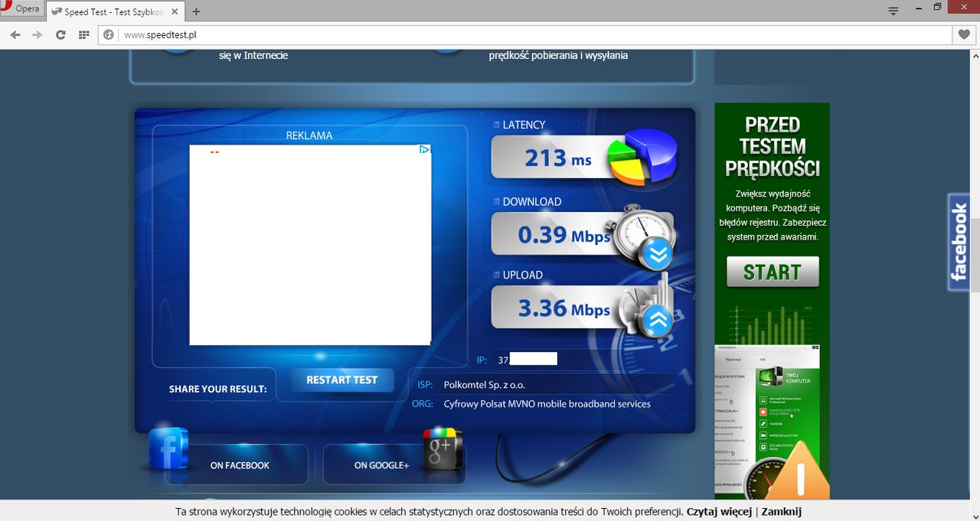
Task: Restart the speed test
Action: tap(342, 379)
